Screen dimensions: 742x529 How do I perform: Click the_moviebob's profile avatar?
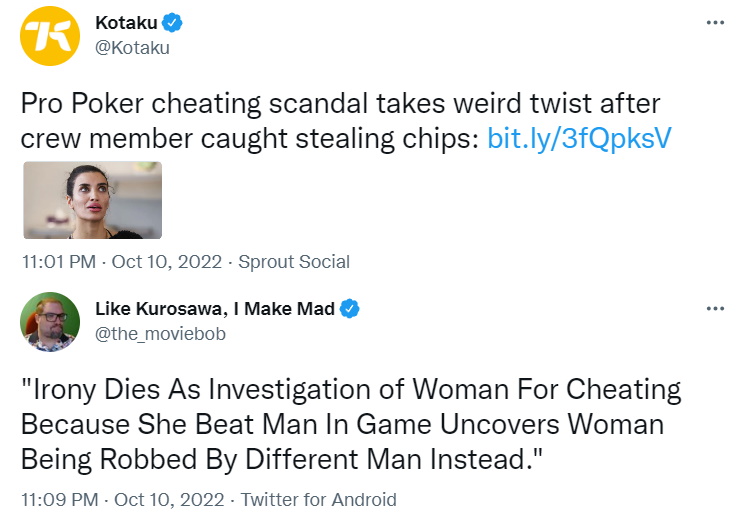50,323
